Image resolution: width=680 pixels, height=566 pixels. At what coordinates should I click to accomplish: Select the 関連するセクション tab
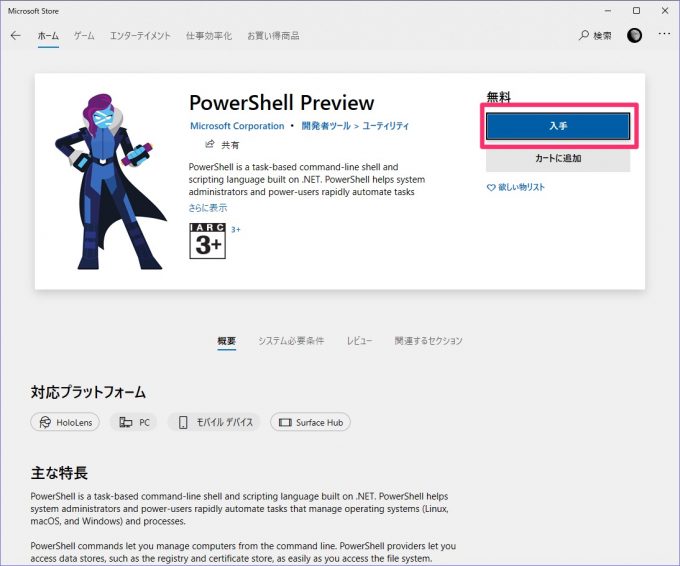428,341
